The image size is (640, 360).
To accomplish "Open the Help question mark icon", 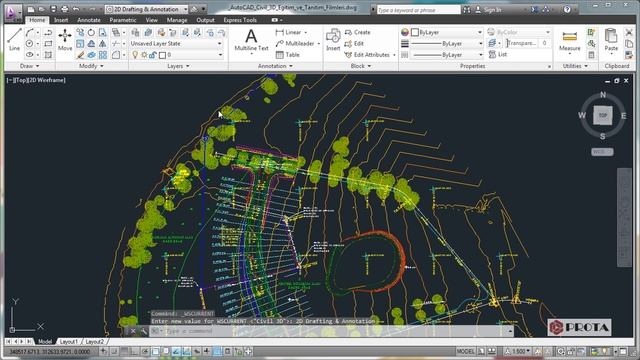I will (567, 9).
